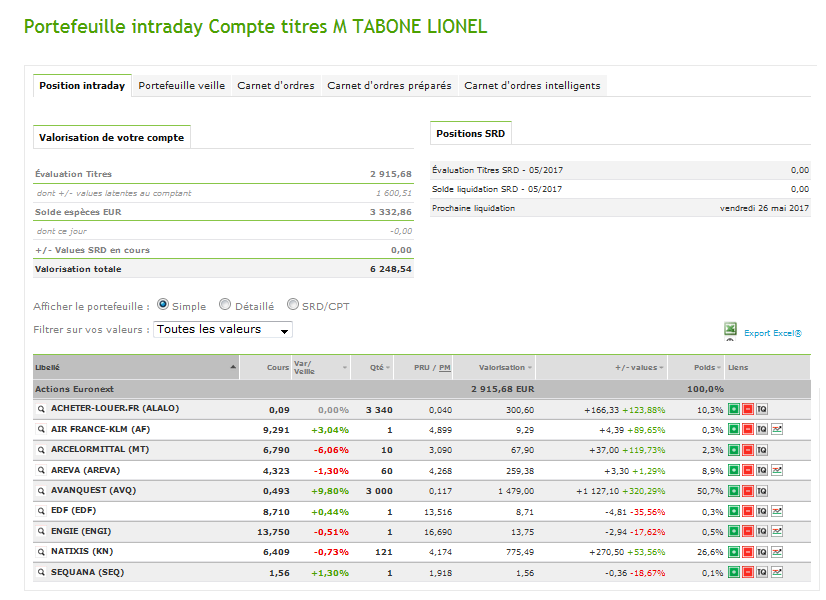Click green buy icon for AIR FRANCE-KLM
The width and height of the screenshot is (826, 600).
(733, 429)
